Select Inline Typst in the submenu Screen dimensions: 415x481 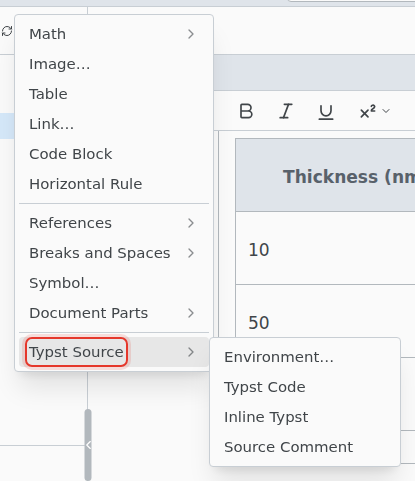(x=305, y=417)
